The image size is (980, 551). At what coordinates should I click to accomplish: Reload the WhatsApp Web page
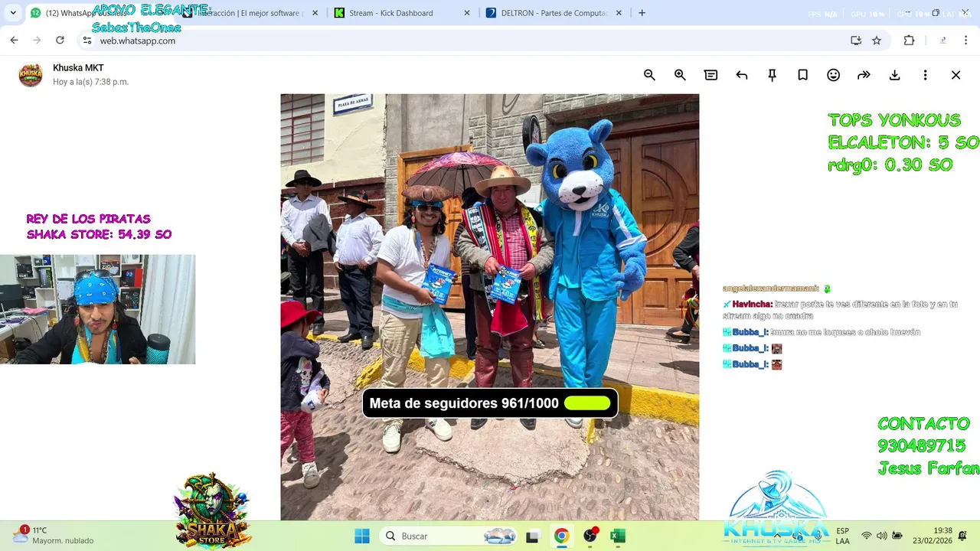60,41
